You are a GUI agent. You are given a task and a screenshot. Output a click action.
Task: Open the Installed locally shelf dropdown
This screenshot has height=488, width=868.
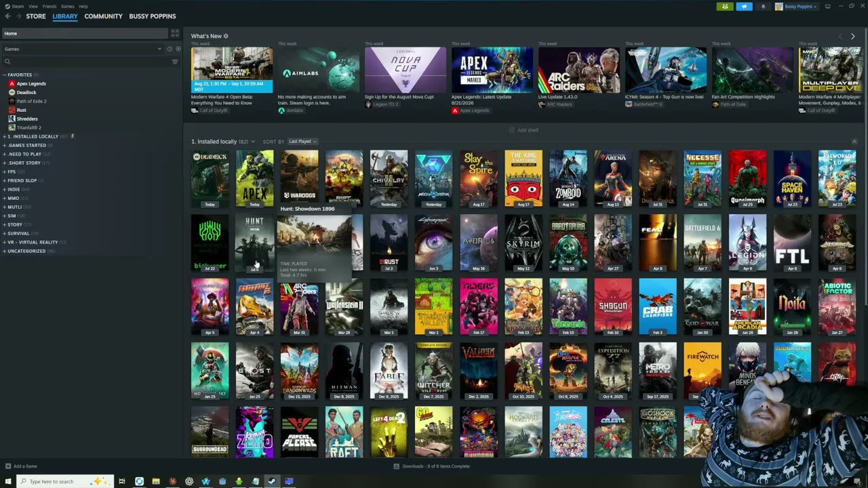(x=252, y=142)
